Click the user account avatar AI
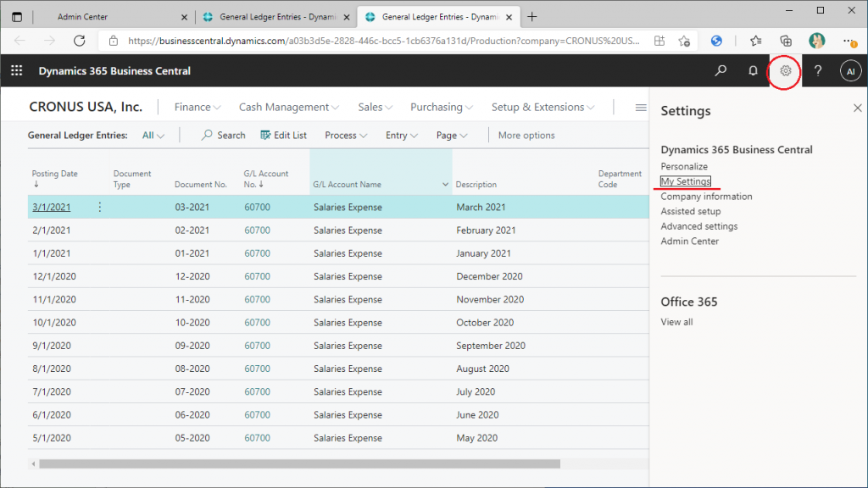The image size is (868, 488). (x=850, y=72)
